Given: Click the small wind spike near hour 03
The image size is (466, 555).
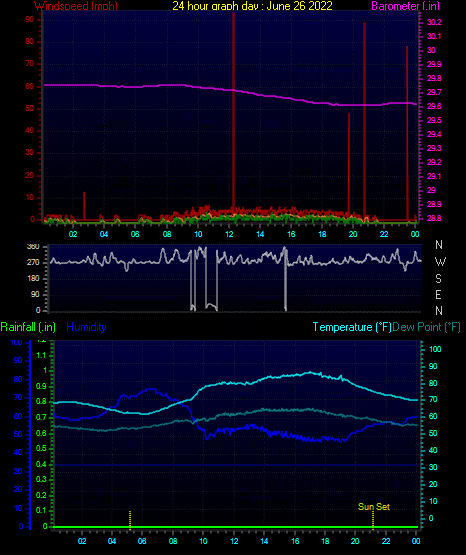Looking at the screenshot, I should point(84,206).
